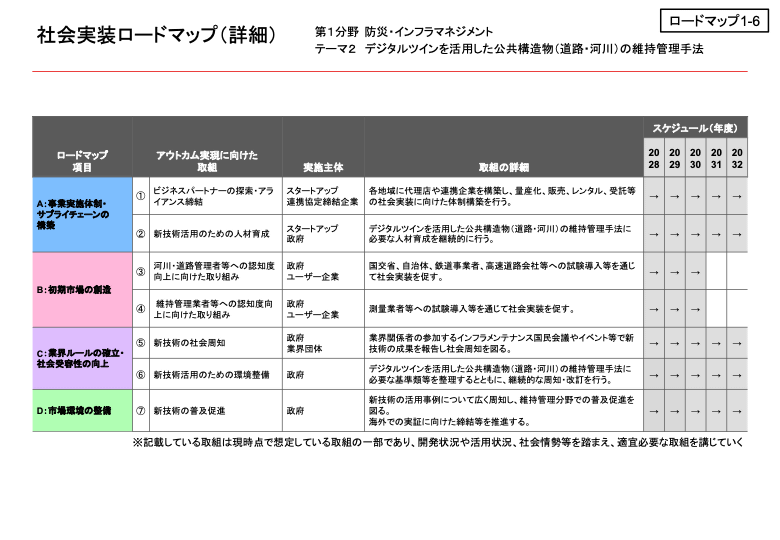
Task: Click the 実施主体 column header
Action: tap(322, 167)
